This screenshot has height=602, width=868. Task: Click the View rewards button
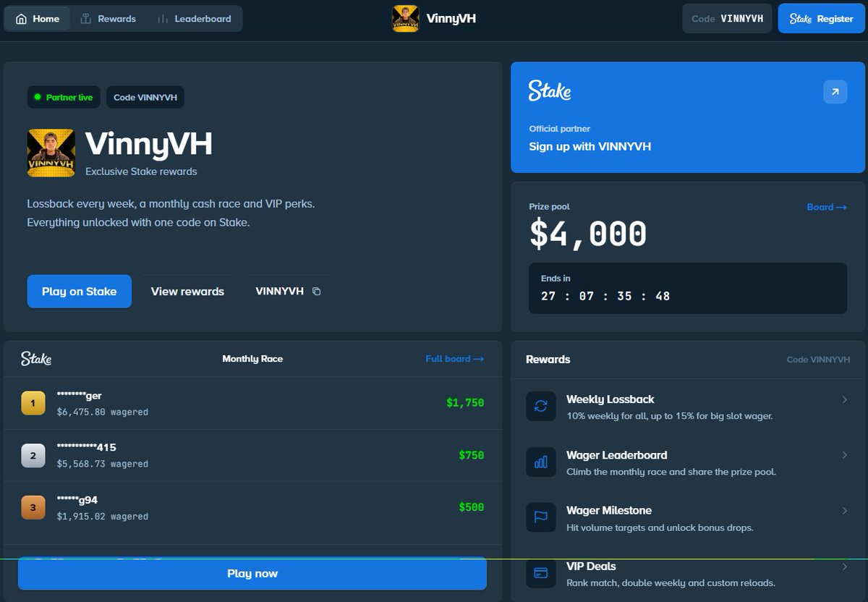pos(187,292)
